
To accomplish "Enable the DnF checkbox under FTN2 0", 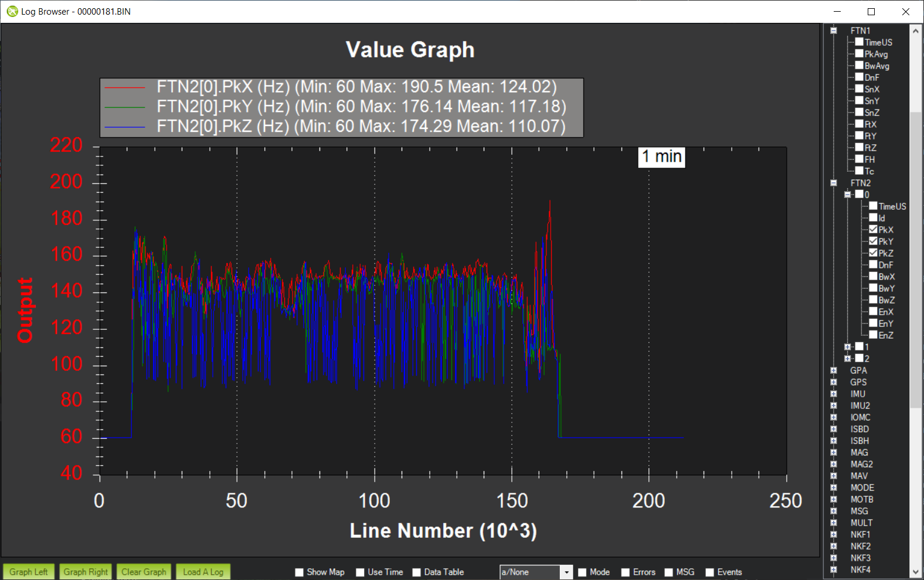I will [873, 265].
